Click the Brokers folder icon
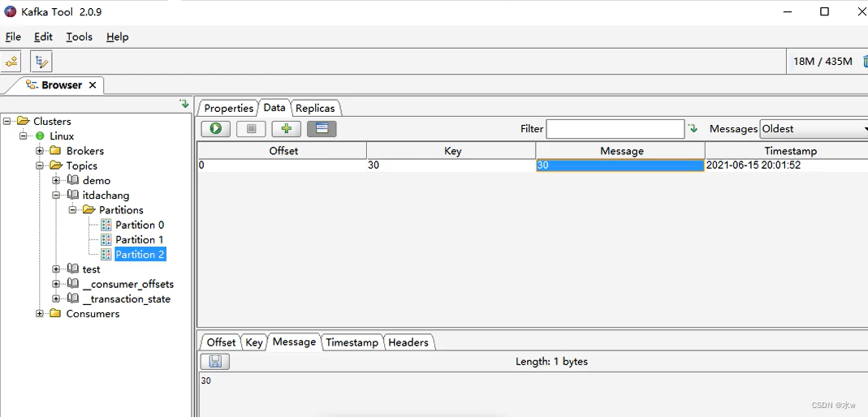 pos(55,150)
